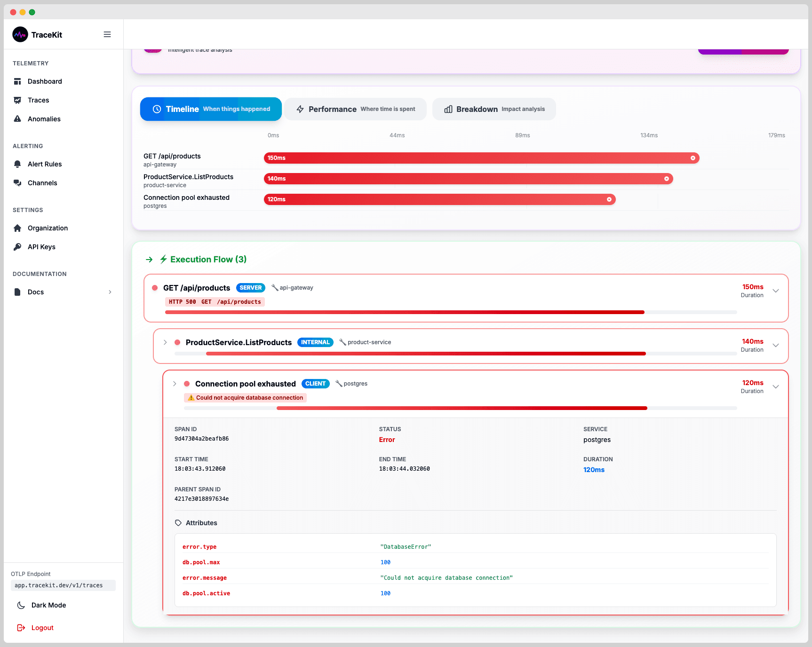
Task: Expand the ProductService.ListProducts span row
Action: click(x=165, y=342)
